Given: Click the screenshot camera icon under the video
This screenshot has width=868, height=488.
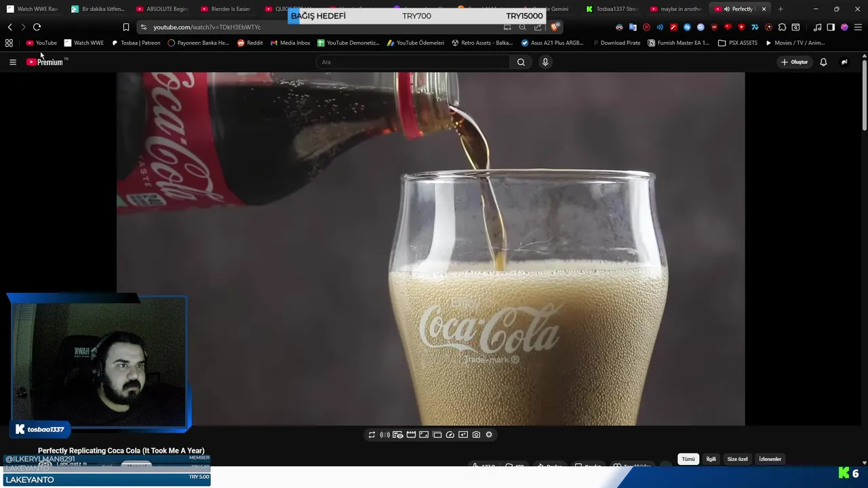Looking at the screenshot, I should 476,434.
